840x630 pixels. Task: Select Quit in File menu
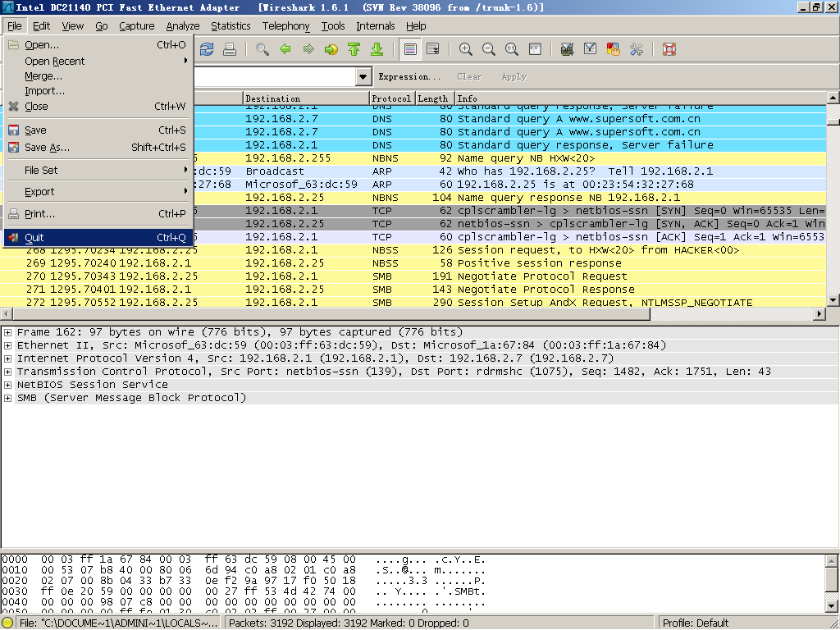(x=98, y=238)
